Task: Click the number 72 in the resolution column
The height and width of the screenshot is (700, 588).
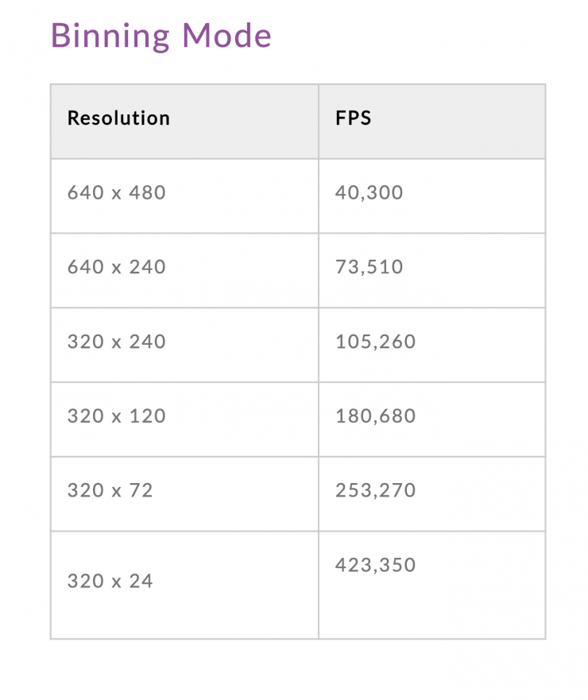Action: 141,491
